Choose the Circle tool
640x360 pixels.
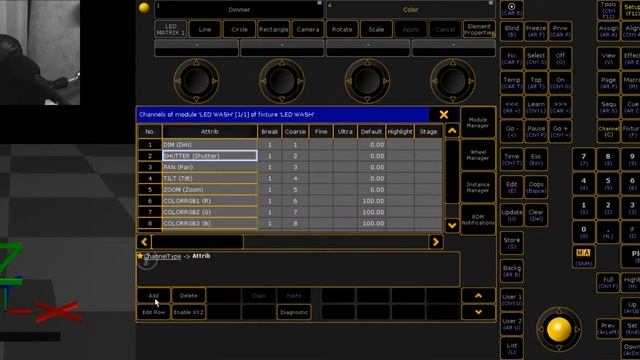[239, 29]
